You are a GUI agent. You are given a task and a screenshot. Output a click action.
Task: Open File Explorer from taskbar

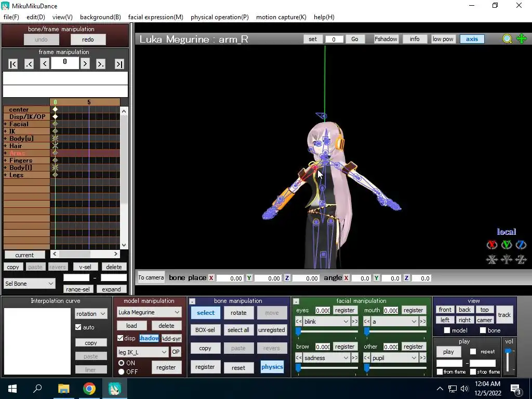pos(63,389)
